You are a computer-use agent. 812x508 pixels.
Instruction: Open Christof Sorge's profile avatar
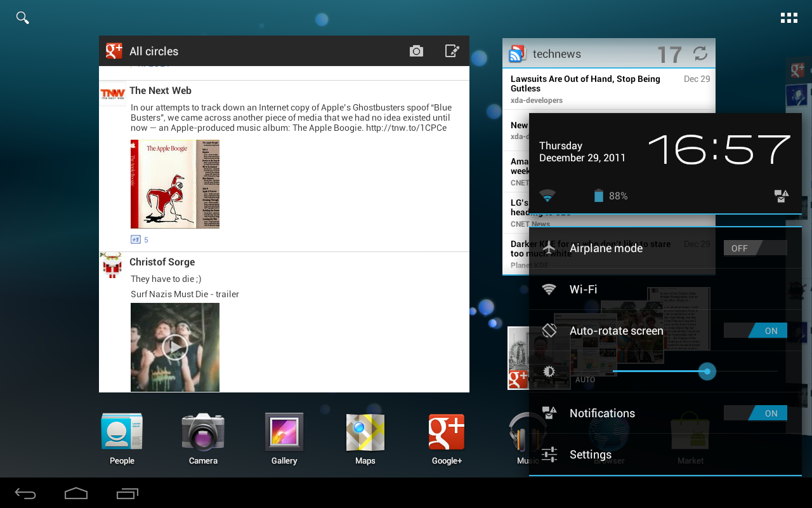pyautogui.click(x=112, y=265)
